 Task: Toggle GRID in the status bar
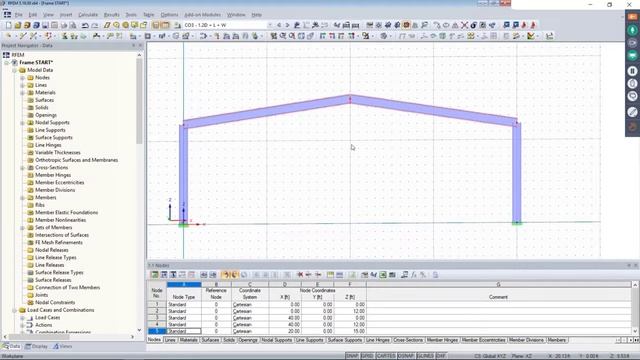(367, 356)
